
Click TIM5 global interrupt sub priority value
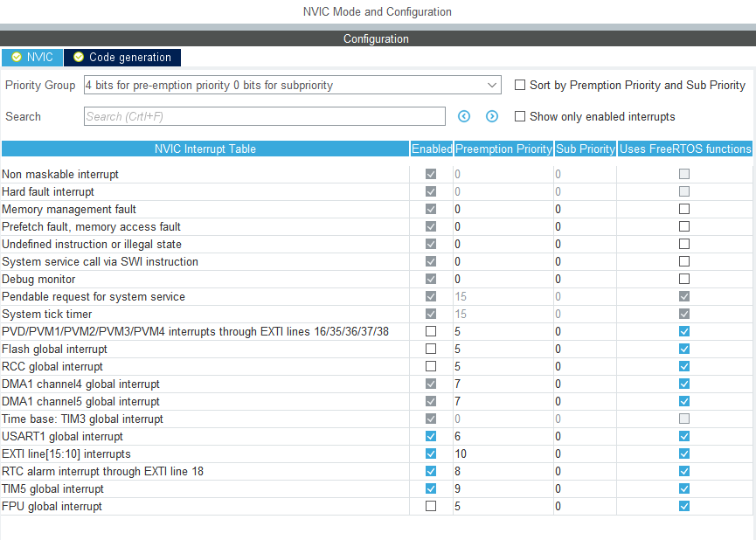point(586,488)
